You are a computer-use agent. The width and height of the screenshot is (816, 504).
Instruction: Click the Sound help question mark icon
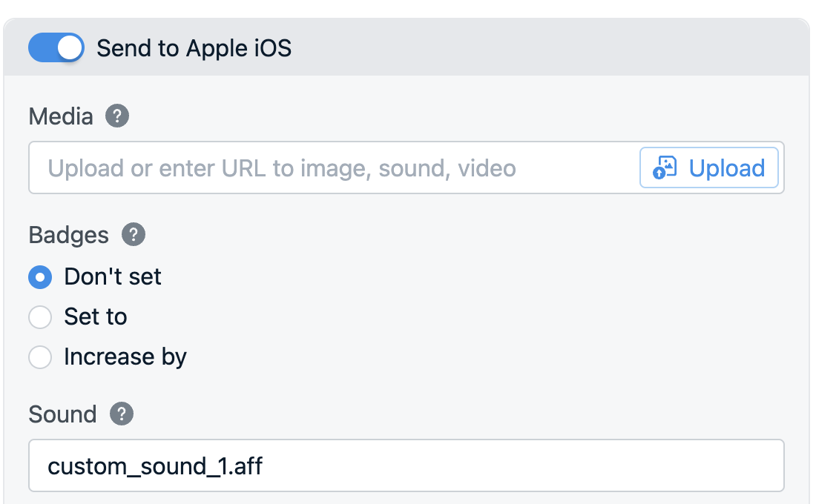point(122,414)
